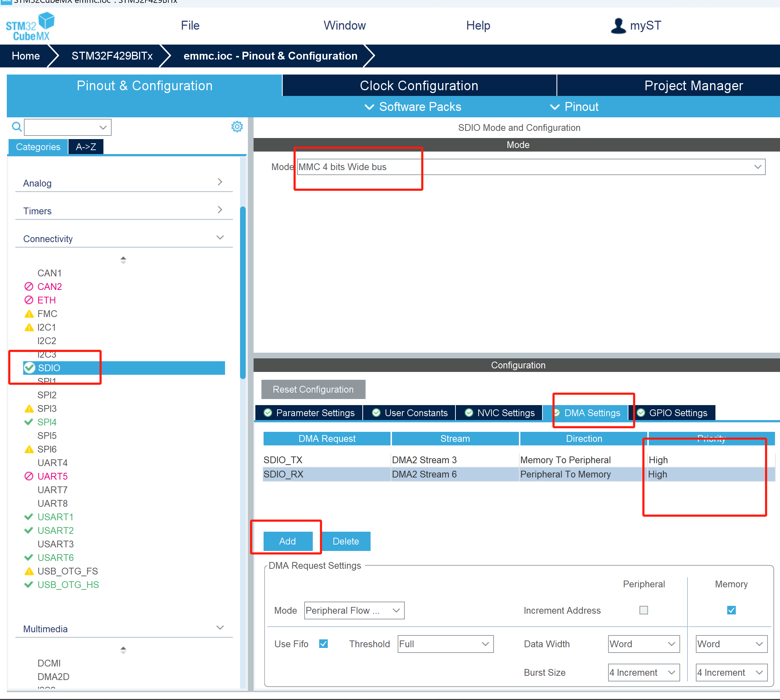Click the status check on NVIC Settings tab

(x=469, y=413)
